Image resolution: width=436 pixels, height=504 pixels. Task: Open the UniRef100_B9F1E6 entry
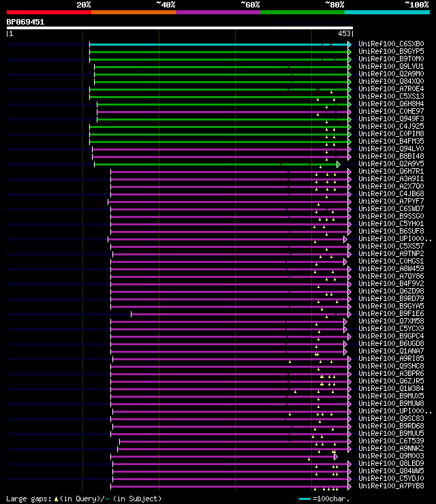click(391, 314)
